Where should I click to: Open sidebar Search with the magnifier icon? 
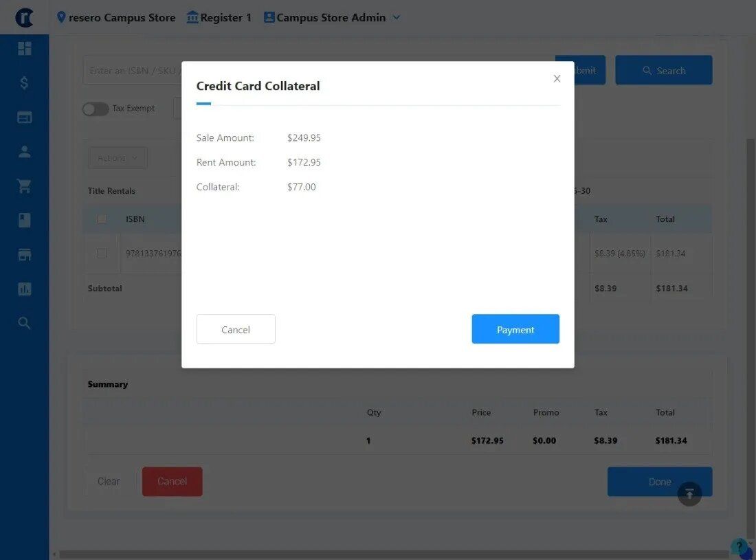coord(24,322)
